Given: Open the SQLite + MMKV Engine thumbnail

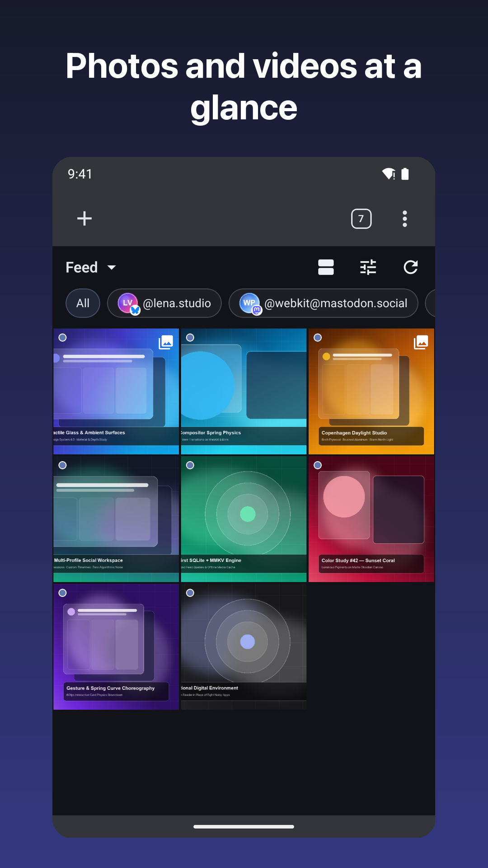Looking at the screenshot, I should (244, 519).
